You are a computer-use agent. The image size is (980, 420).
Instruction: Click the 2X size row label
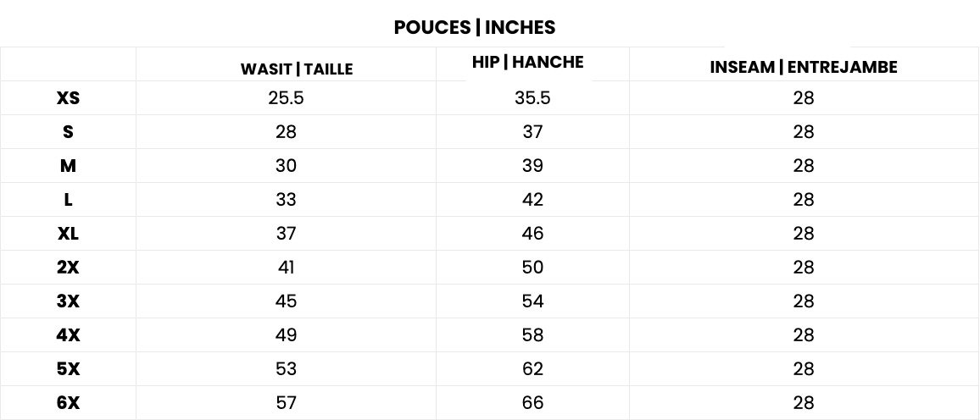tap(68, 267)
